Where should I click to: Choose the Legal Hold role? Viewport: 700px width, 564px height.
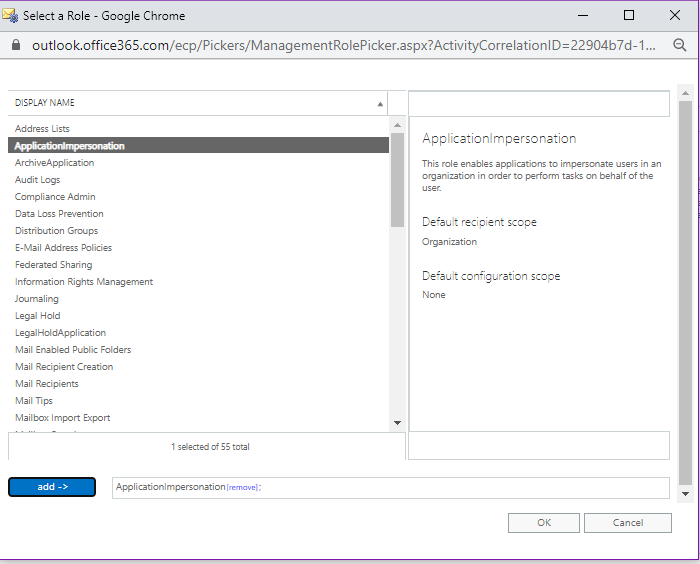198,315
